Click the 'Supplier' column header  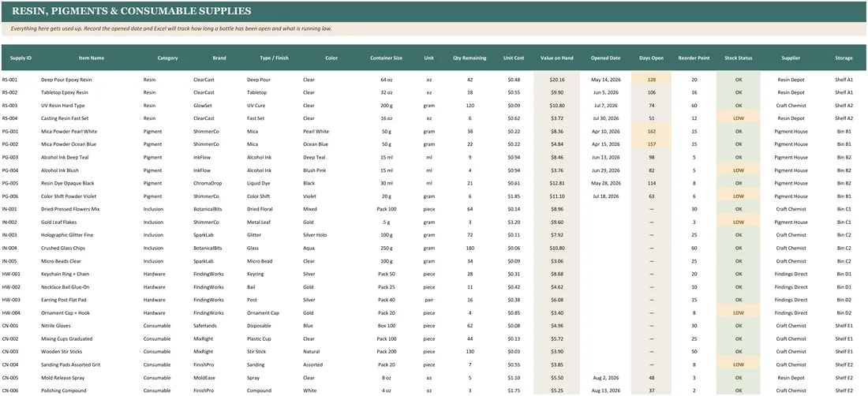click(x=791, y=58)
